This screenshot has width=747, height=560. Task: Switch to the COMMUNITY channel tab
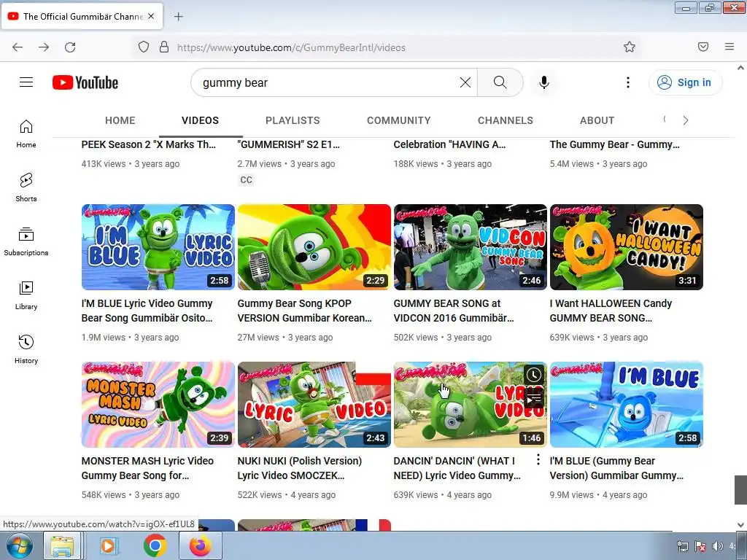399,120
